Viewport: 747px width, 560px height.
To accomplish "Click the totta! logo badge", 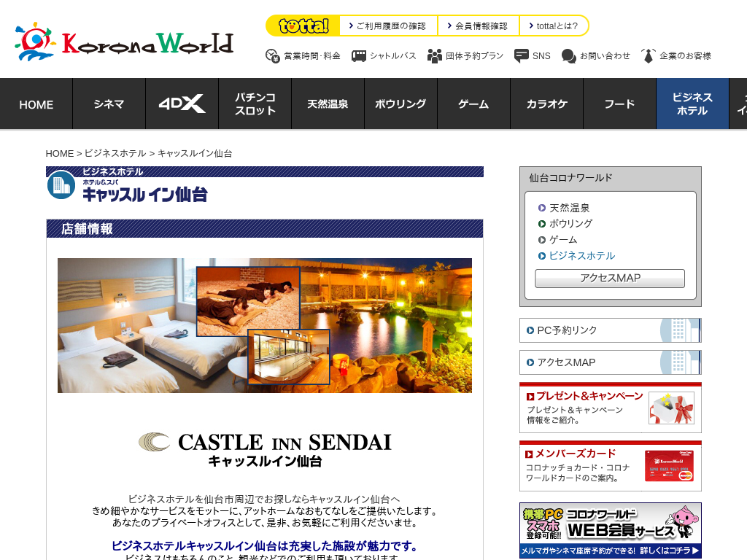I will click(x=303, y=26).
